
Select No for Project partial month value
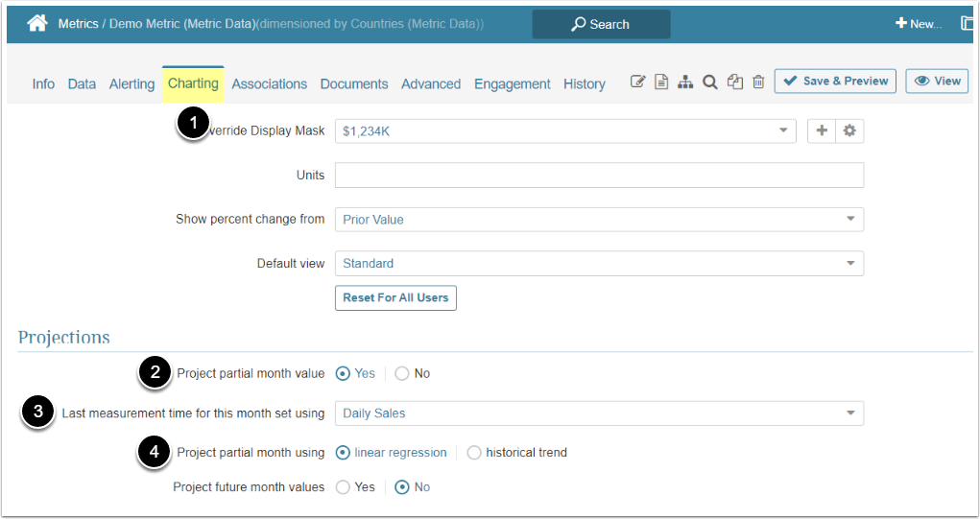(x=402, y=373)
